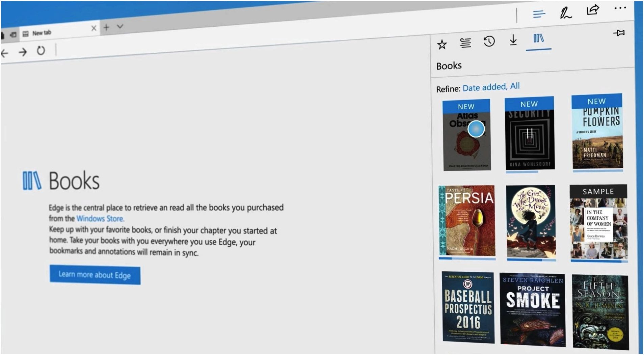Click progress bar under In the Company of Women
This screenshot has width=644, height=355.
pyautogui.click(x=599, y=261)
